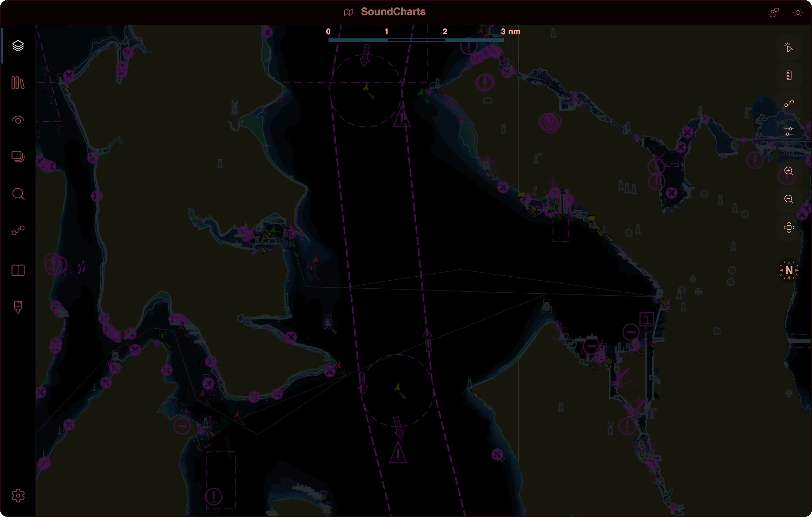Screen dimensions: 812x517
Task: Open the chart library books icon
Action: coord(18,83)
